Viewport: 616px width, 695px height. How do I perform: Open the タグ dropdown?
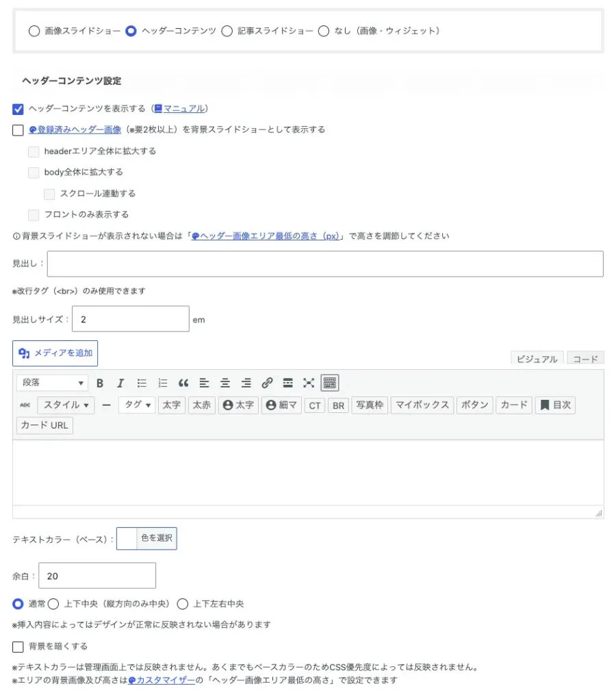pos(137,405)
